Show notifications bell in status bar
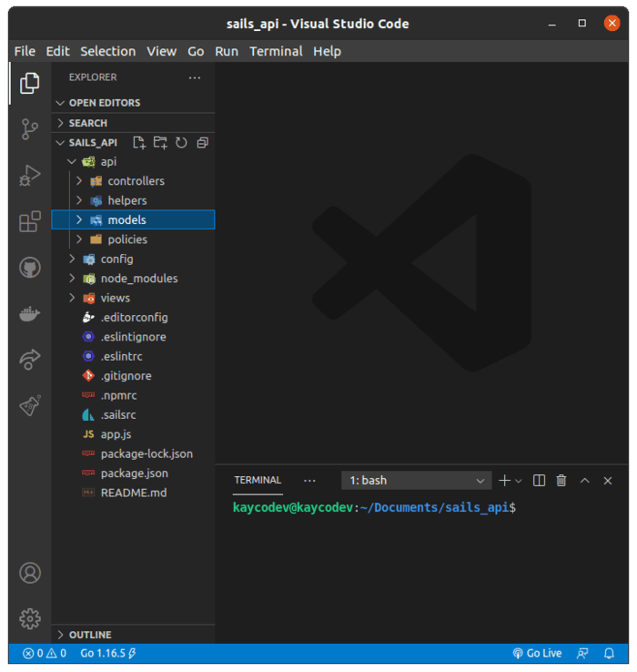The width and height of the screenshot is (637, 672). coord(609,654)
